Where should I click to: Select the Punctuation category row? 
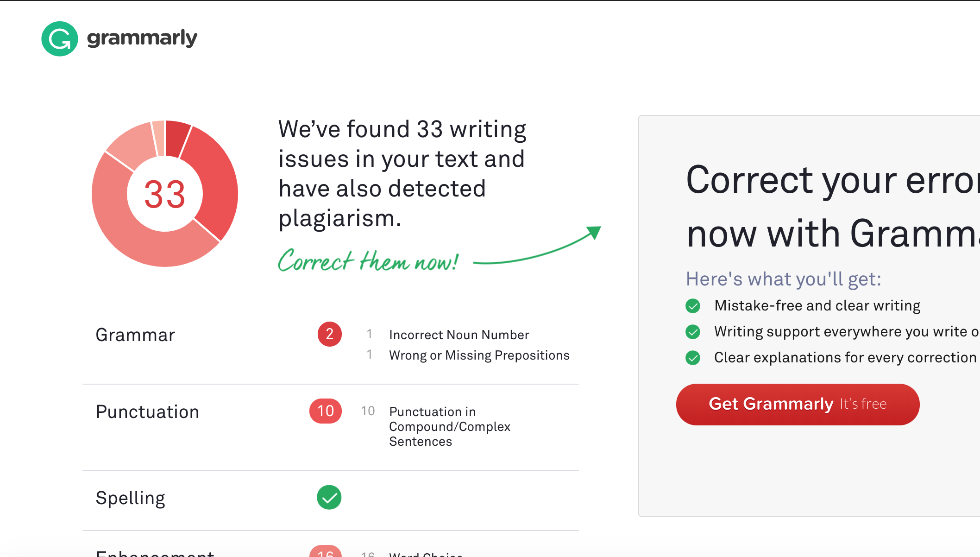[331, 427]
